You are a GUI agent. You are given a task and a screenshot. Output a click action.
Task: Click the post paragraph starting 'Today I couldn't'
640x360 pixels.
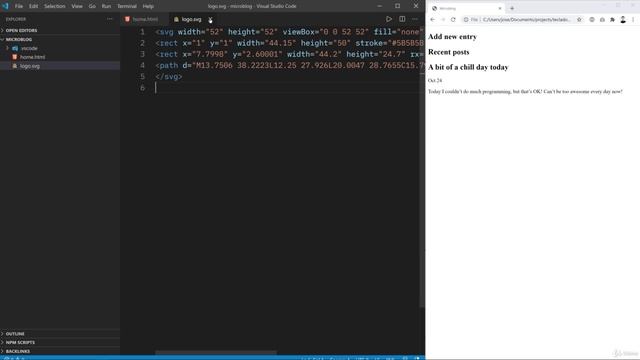[525, 92]
